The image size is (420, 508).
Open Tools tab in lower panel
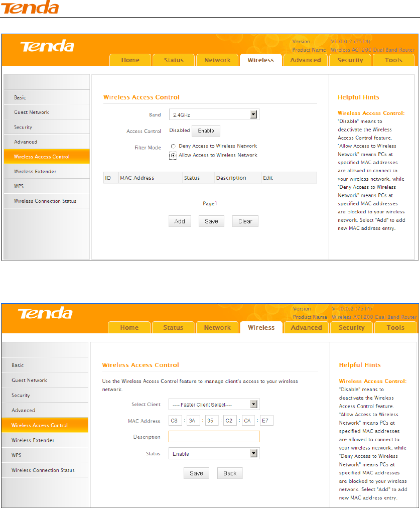(395, 328)
